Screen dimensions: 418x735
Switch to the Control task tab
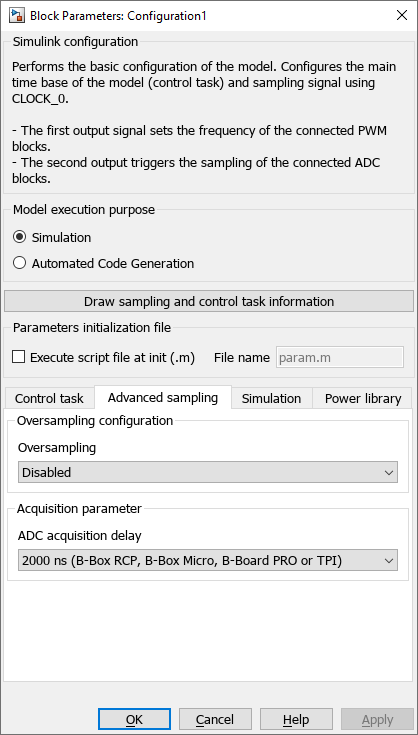49,398
